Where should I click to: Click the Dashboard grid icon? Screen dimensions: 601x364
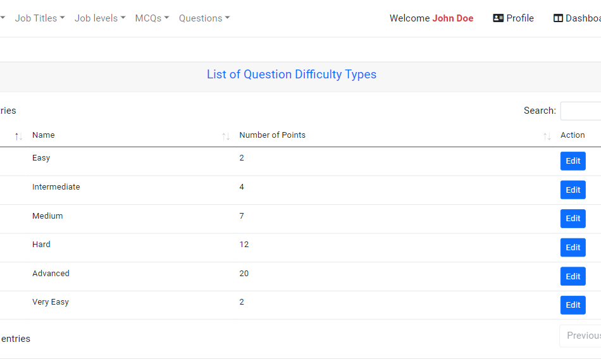[558, 18]
